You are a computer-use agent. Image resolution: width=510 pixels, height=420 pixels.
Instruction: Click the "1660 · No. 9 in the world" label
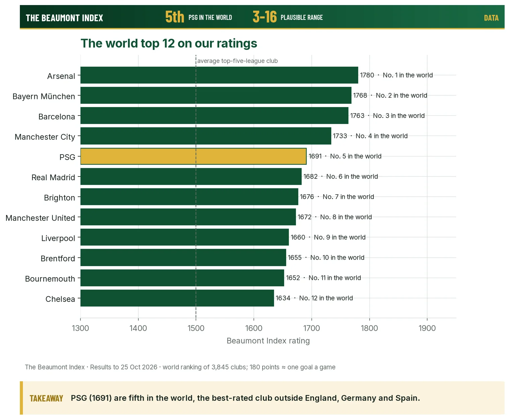328,237
